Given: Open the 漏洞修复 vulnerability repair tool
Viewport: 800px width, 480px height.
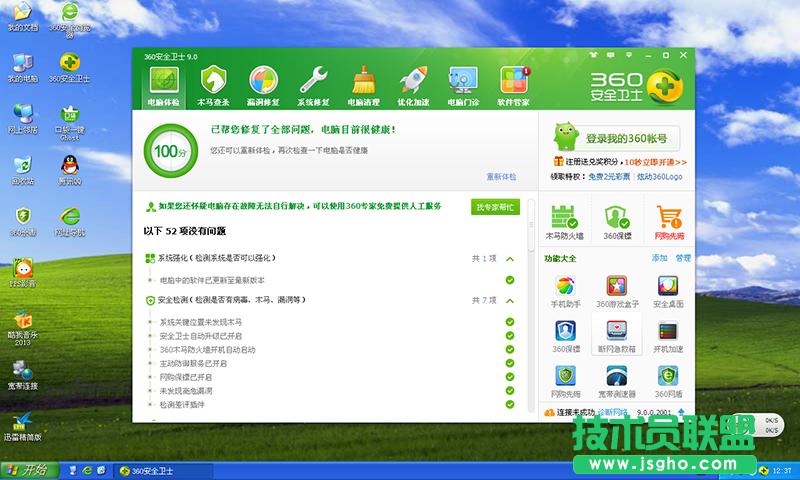Looking at the screenshot, I should (x=264, y=86).
